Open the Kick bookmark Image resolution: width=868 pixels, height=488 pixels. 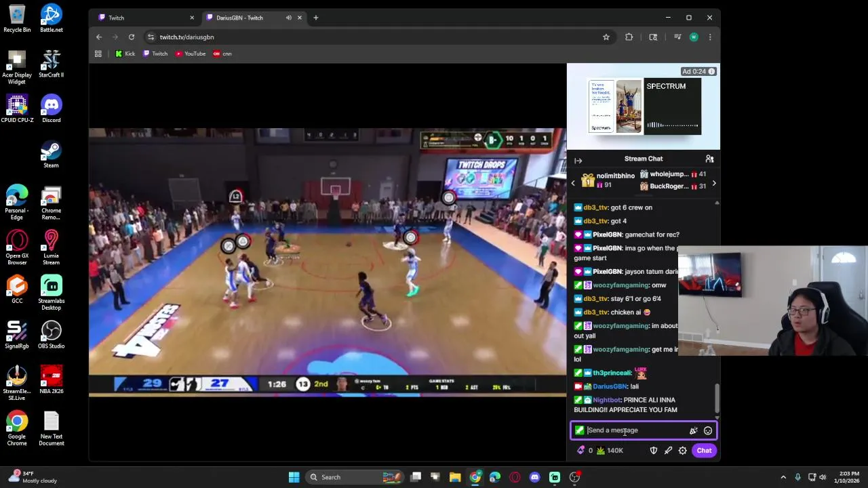pos(125,54)
